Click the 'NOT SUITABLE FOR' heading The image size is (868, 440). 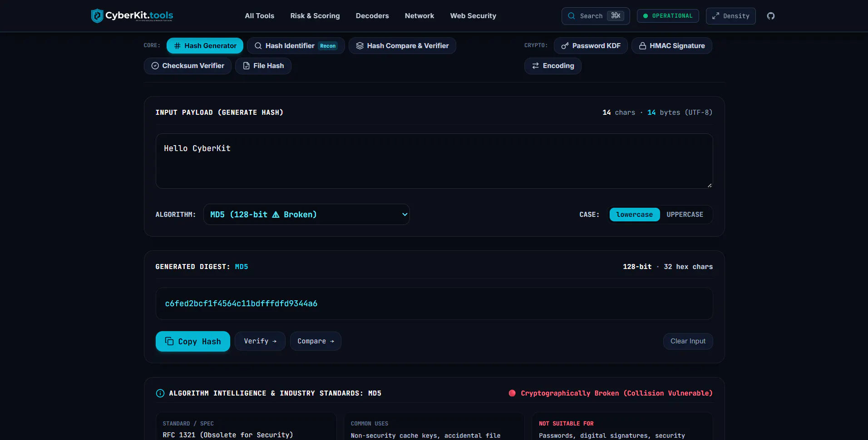[566, 424]
